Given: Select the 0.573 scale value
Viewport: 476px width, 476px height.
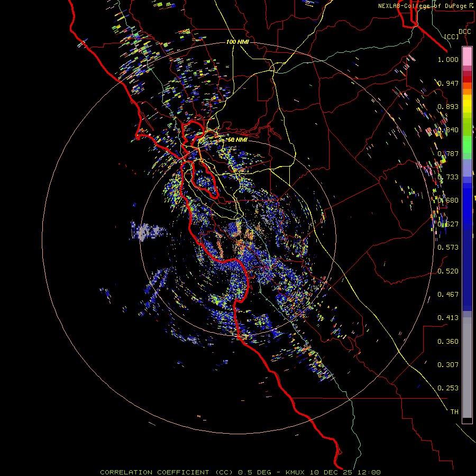Looking at the screenshot, I should (448, 248).
